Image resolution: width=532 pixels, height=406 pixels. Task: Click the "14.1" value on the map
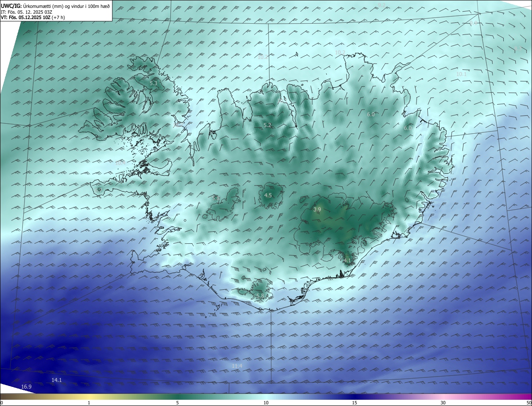[57, 380]
